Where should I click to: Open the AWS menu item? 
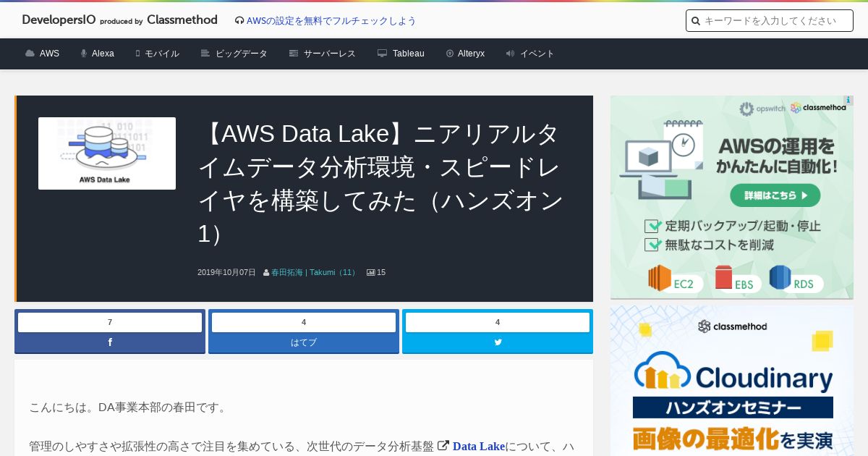click(x=49, y=54)
